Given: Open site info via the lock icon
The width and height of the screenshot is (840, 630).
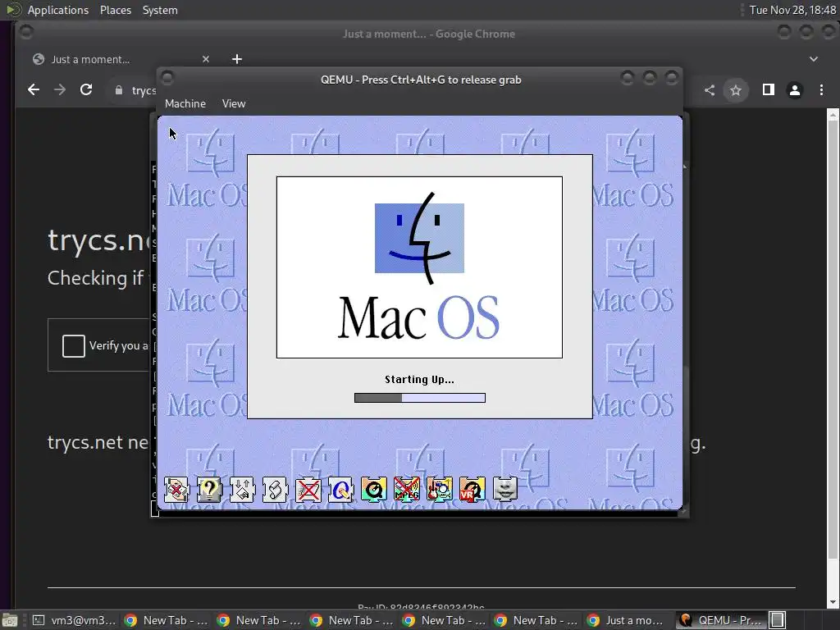Looking at the screenshot, I should pos(119,90).
